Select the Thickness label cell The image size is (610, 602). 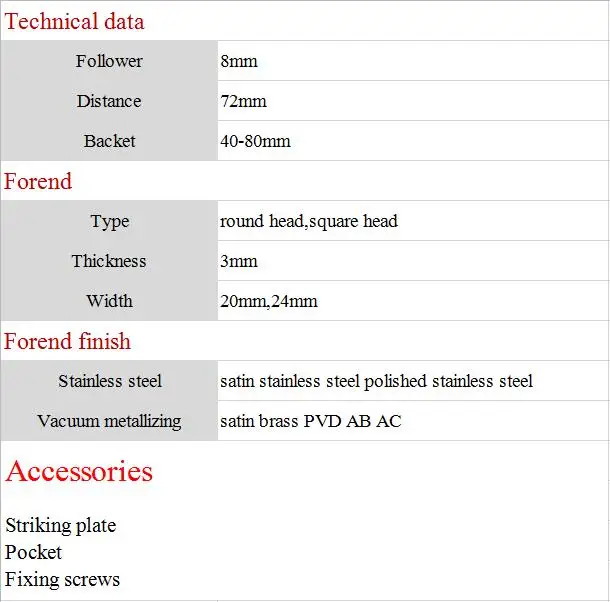coord(109,261)
